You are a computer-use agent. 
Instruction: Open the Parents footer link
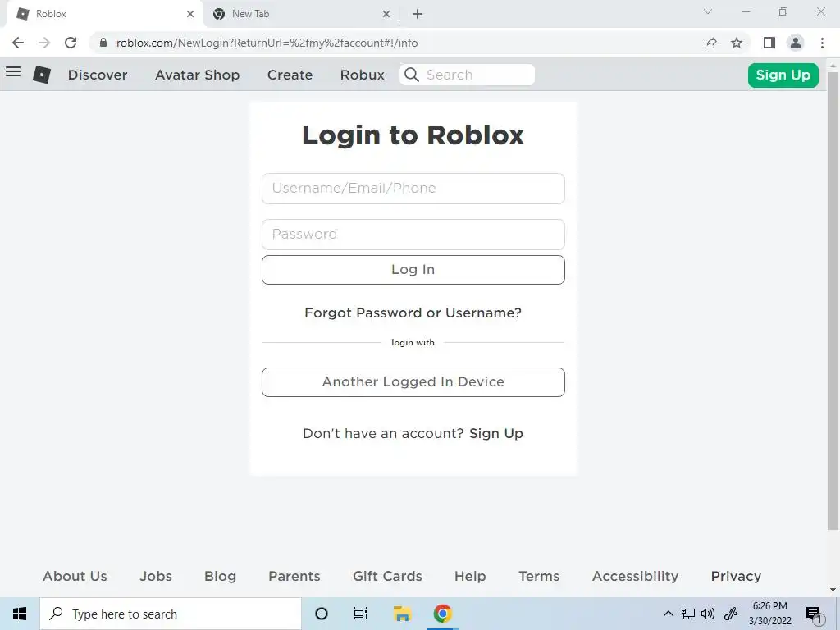click(x=294, y=576)
